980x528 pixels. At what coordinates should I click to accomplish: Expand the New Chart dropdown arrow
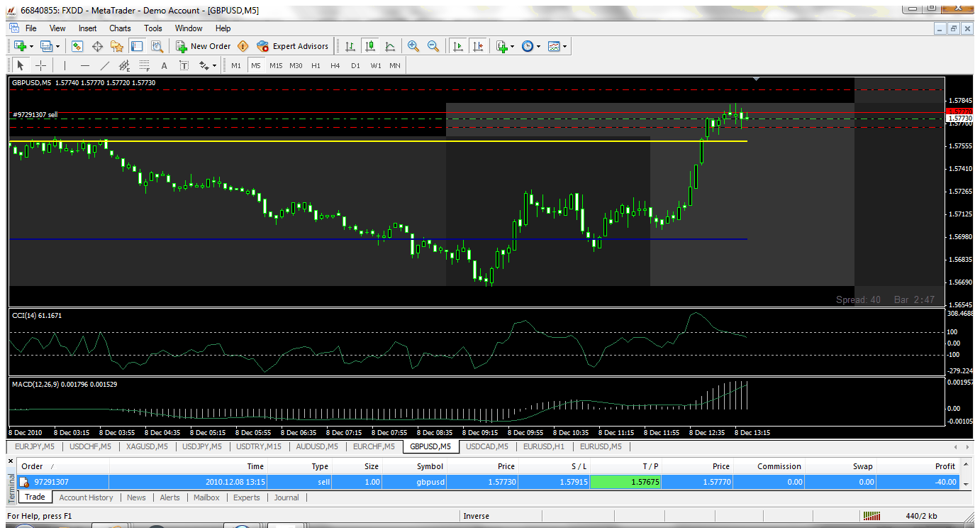coord(31,46)
